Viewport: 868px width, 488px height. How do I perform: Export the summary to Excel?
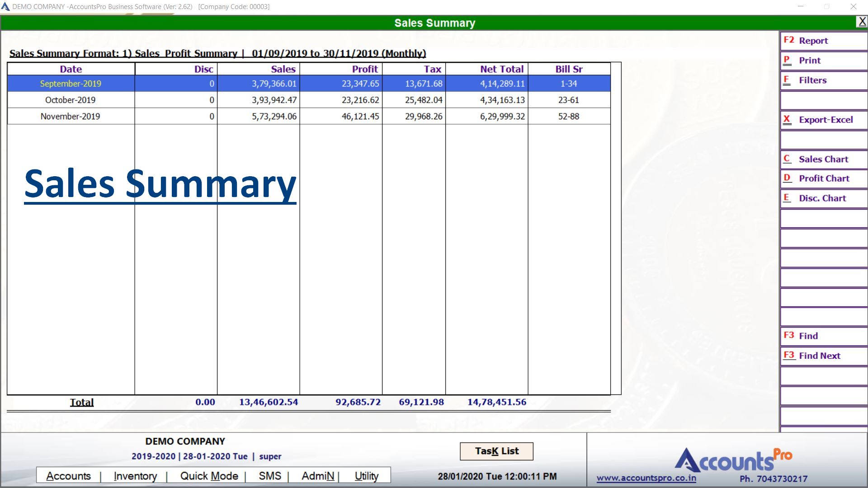point(823,120)
